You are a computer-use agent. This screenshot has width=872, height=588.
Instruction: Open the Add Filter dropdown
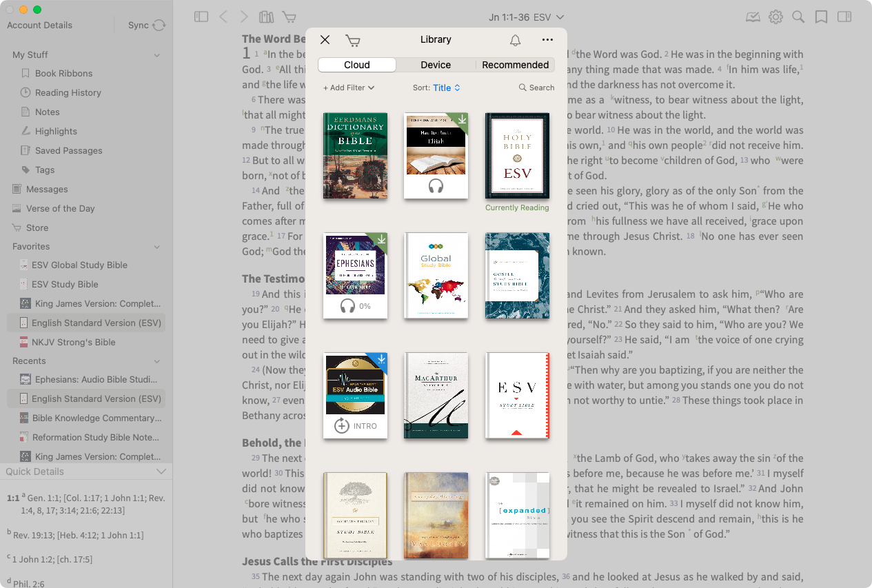[x=349, y=88]
